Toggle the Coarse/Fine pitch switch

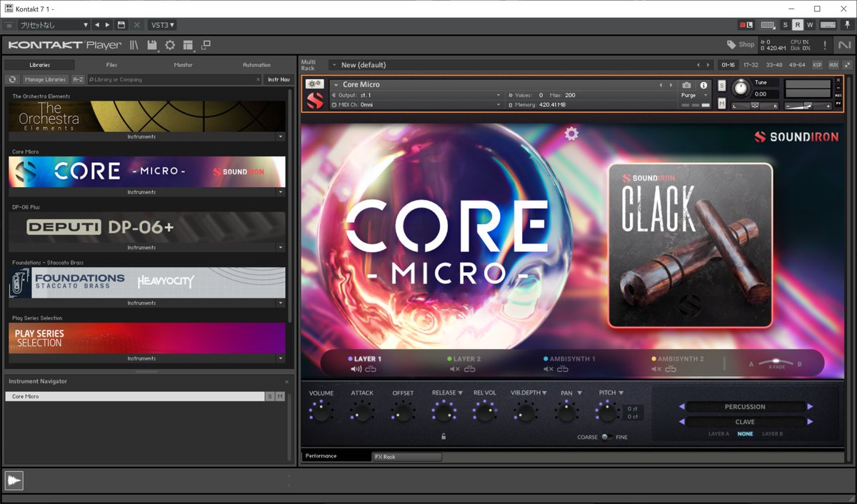[606, 437]
